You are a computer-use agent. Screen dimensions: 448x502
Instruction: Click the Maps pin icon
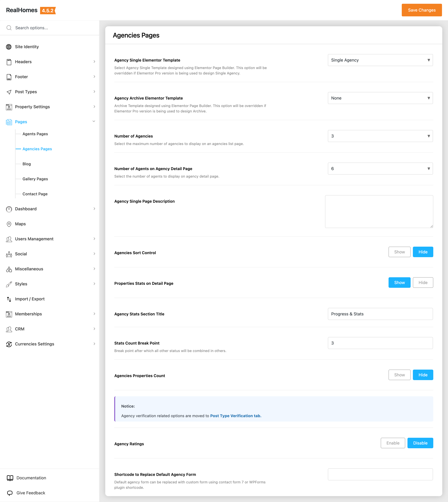click(9, 224)
